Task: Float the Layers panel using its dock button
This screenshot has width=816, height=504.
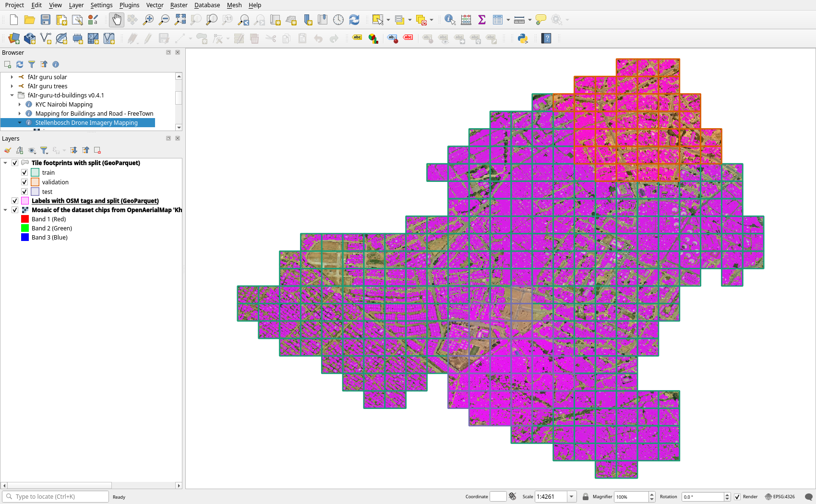Action: coord(168,138)
